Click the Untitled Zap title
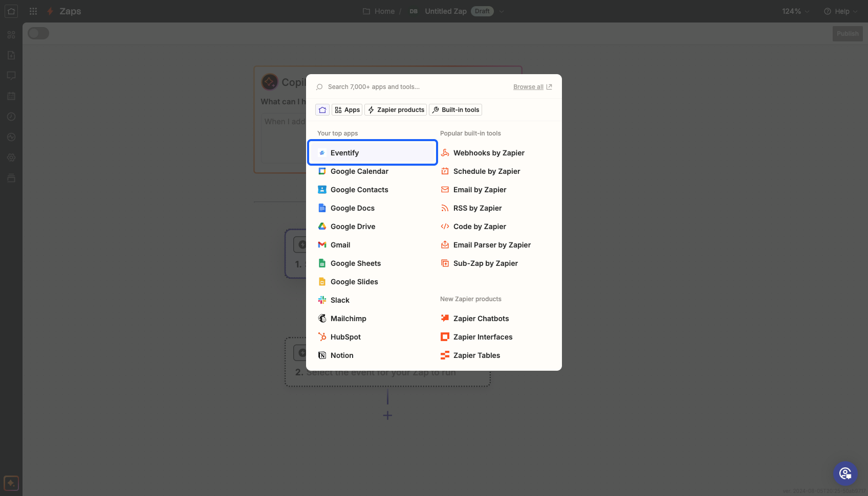 pyautogui.click(x=446, y=11)
